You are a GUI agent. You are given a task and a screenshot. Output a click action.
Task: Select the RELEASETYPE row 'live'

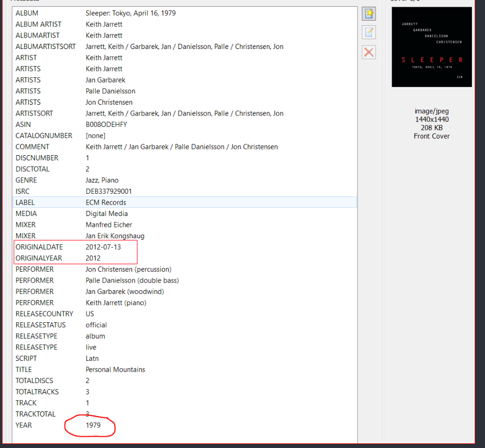[x=185, y=347]
